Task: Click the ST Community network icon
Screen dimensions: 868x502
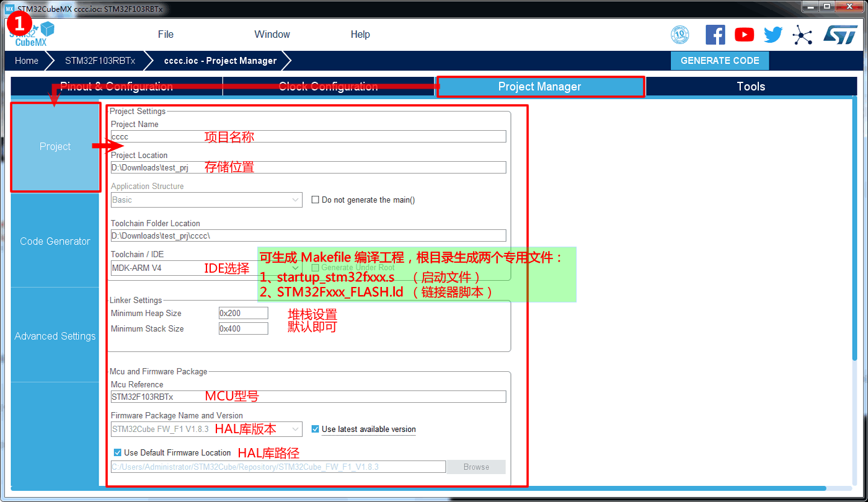Action: [x=803, y=35]
